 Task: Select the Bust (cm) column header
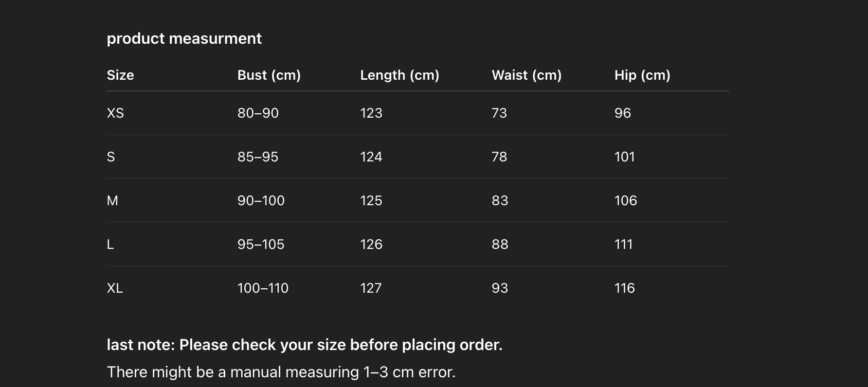tap(269, 75)
